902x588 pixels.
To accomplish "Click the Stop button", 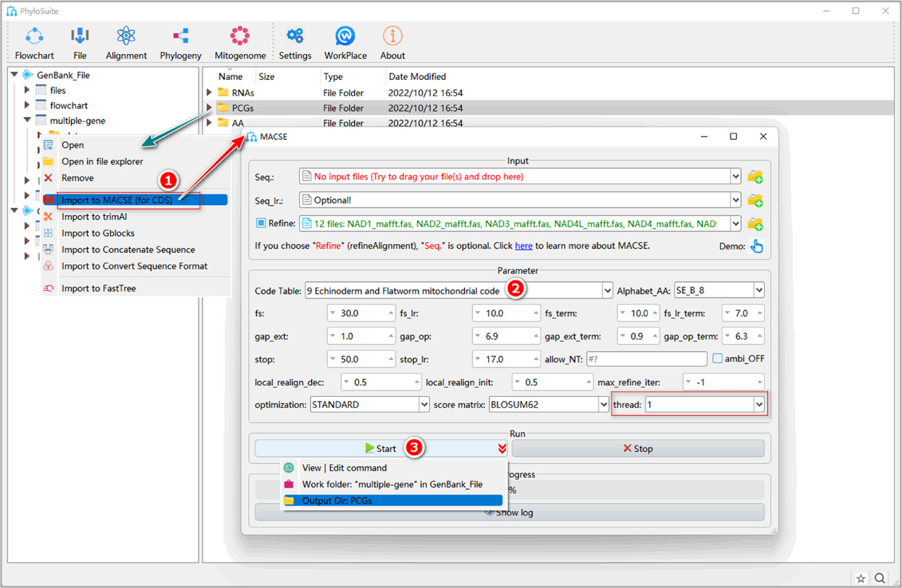I will pyautogui.click(x=638, y=448).
